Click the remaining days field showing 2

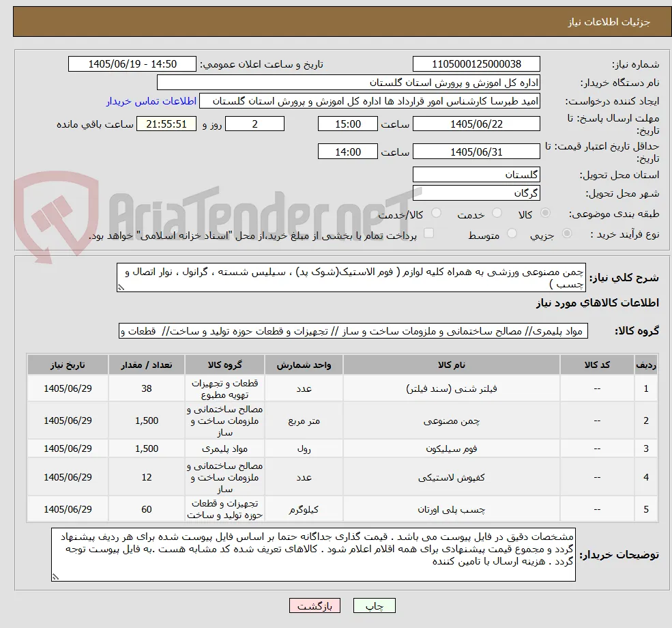point(255,124)
